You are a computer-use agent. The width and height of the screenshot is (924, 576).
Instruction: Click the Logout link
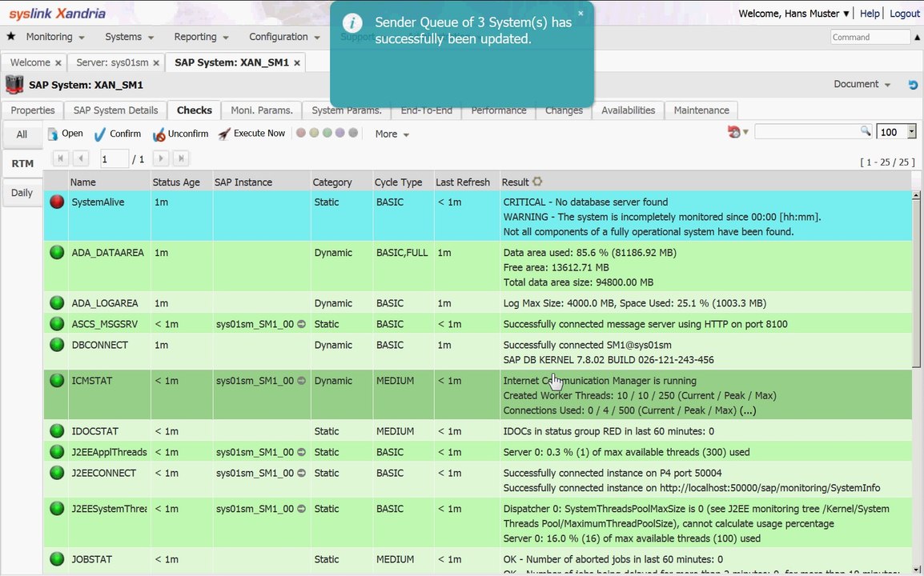click(905, 13)
